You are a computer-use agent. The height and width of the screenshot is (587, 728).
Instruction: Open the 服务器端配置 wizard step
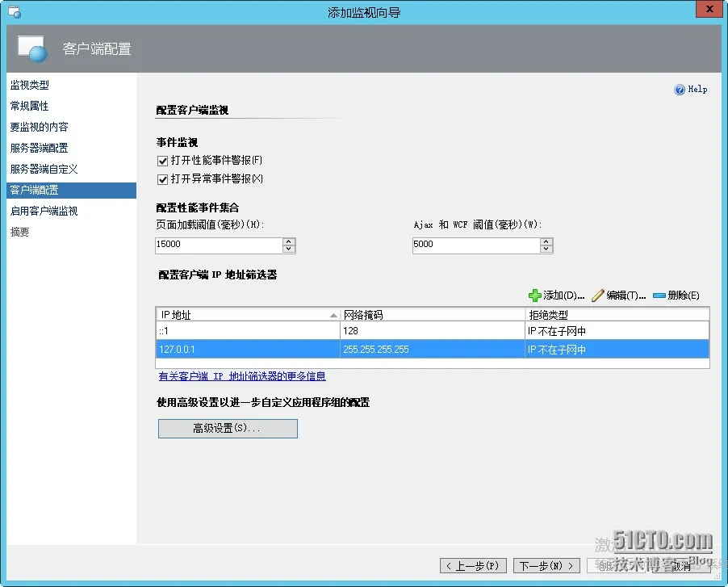pos(40,148)
